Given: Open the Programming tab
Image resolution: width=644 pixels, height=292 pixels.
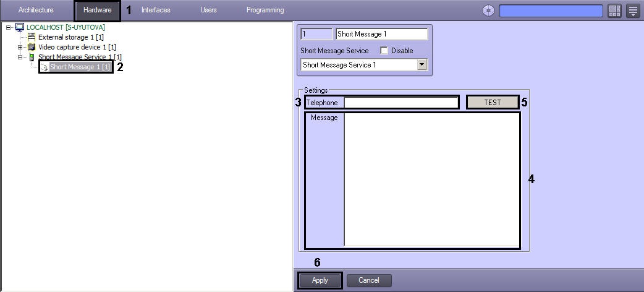Looking at the screenshot, I should 265,10.
